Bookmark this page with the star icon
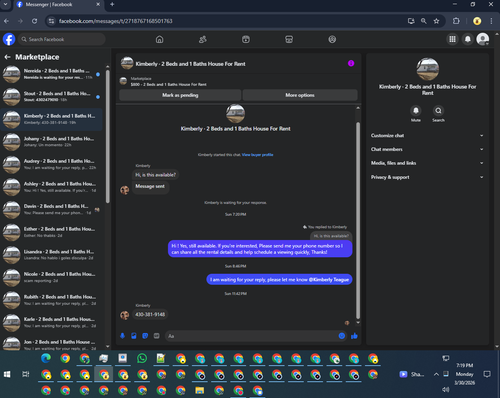The image size is (500, 398). [x=436, y=21]
